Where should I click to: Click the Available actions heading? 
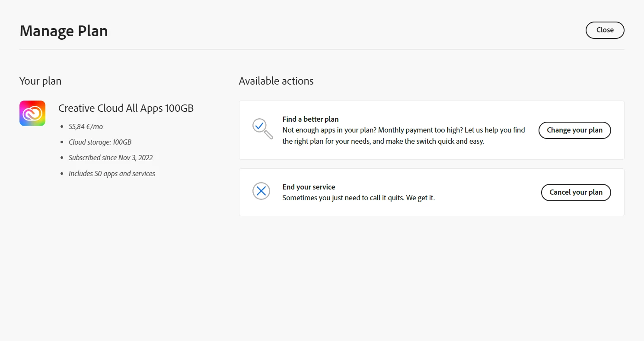(276, 81)
